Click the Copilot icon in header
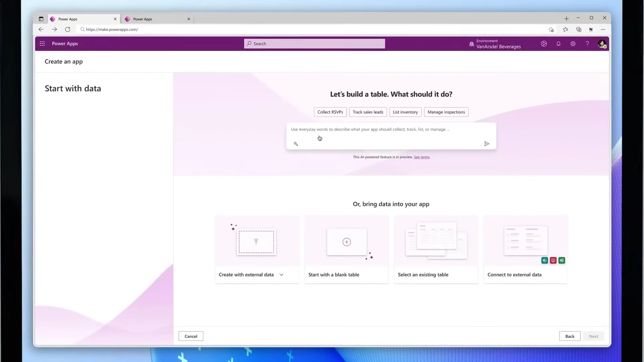The image size is (644, 362). point(544,44)
